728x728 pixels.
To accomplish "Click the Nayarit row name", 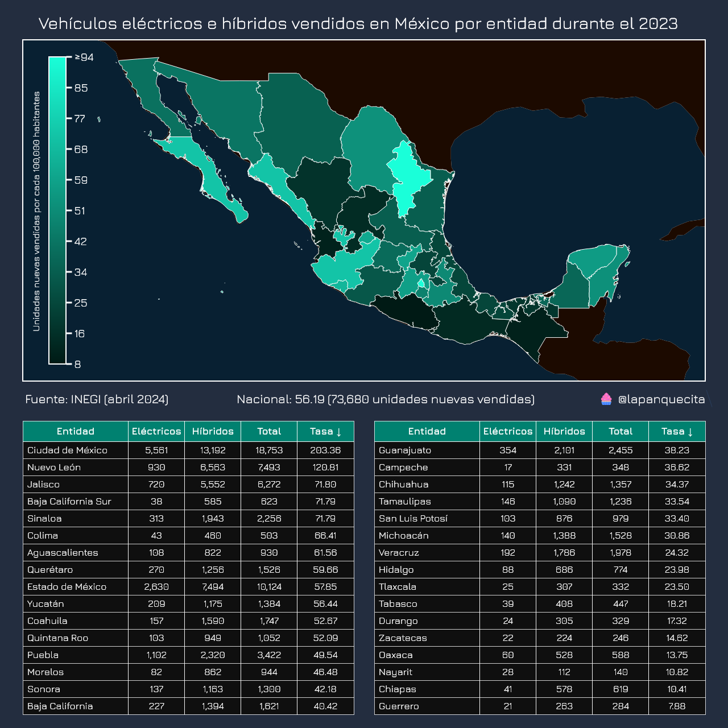I will coord(396,672).
